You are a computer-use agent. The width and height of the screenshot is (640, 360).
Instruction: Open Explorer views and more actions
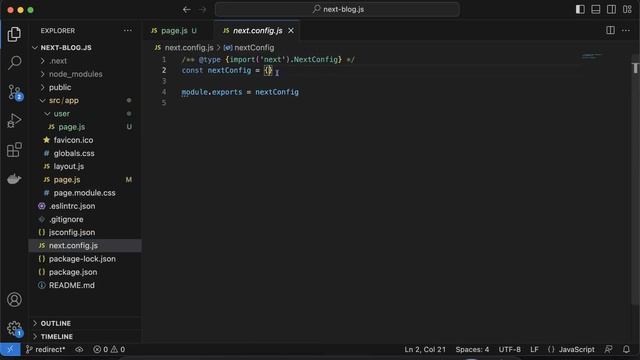128,31
